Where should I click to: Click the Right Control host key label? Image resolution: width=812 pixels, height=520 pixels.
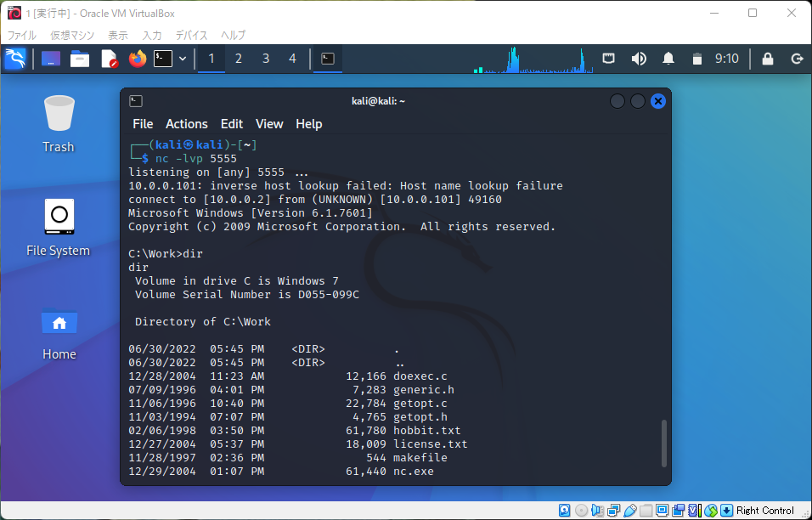click(765, 511)
